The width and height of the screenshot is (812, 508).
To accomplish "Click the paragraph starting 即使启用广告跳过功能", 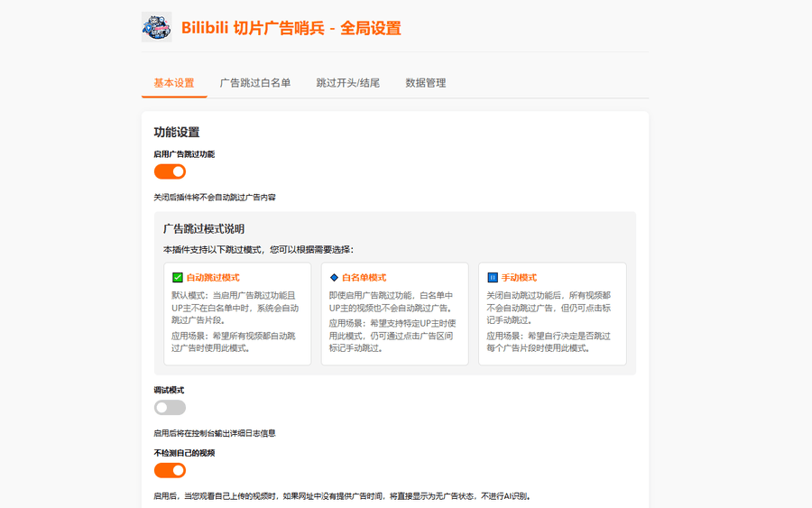I will click(392, 302).
